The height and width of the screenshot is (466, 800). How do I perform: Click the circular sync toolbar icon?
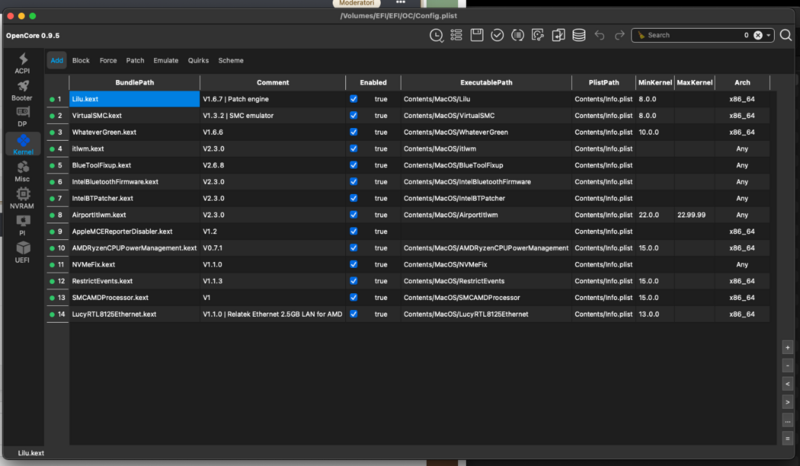click(x=517, y=35)
